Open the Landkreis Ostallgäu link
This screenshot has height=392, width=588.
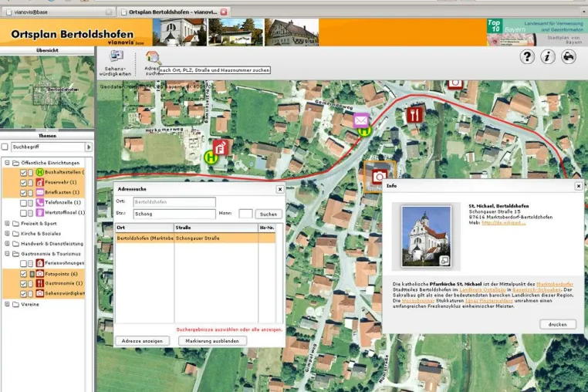click(482, 289)
